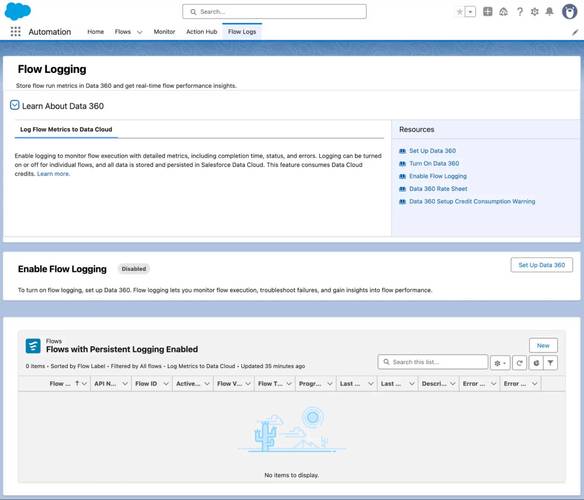The width and height of the screenshot is (584, 500).
Task: Open Flow T... column actions chevron
Action: point(289,383)
